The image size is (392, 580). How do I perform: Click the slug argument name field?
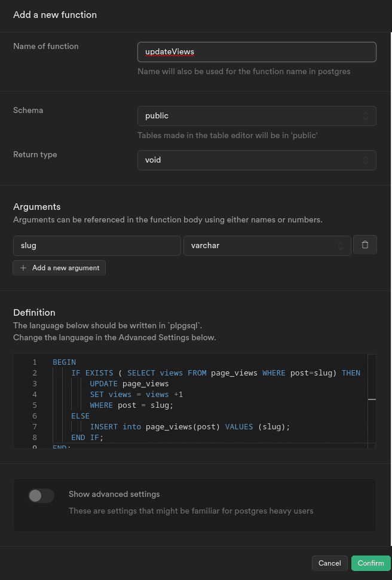(97, 245)
